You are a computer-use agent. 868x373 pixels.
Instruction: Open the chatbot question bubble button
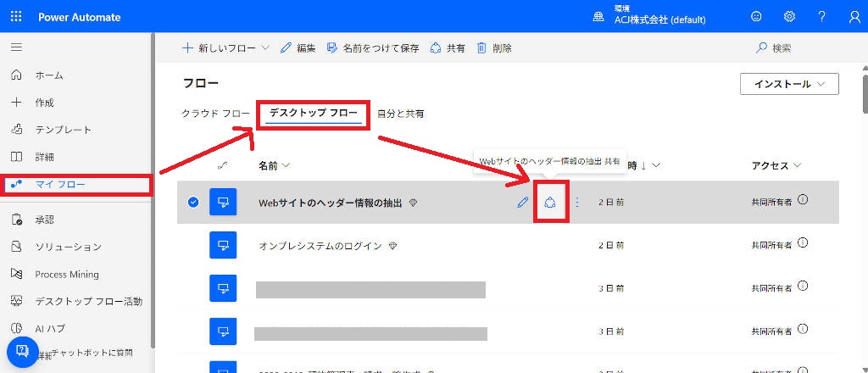23,351
